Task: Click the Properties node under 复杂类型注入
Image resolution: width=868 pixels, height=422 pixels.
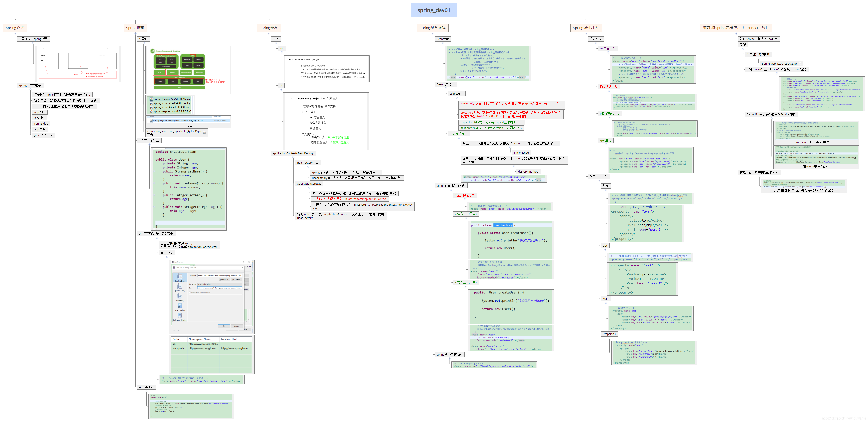Action: pyautogui.click(x=609, y=334)
